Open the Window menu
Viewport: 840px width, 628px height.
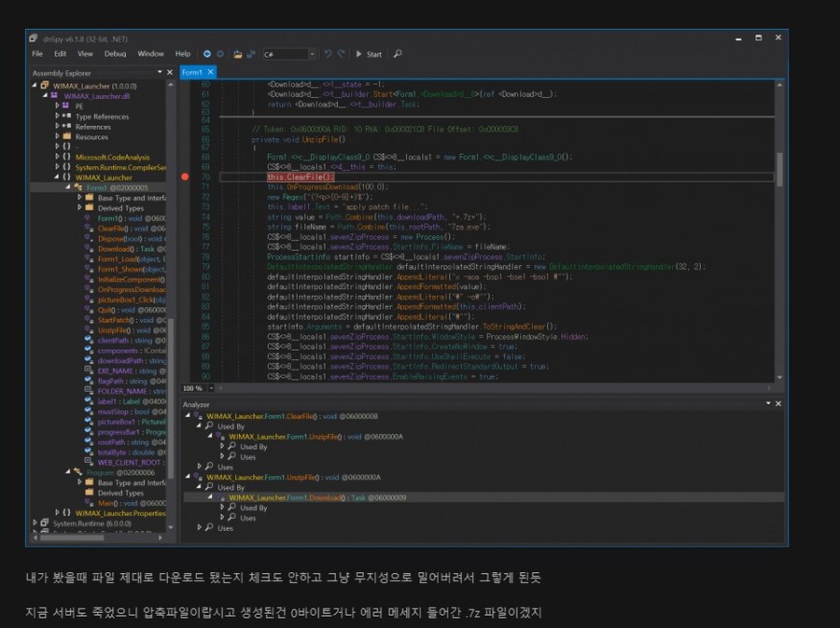click(x=150, y=54)
